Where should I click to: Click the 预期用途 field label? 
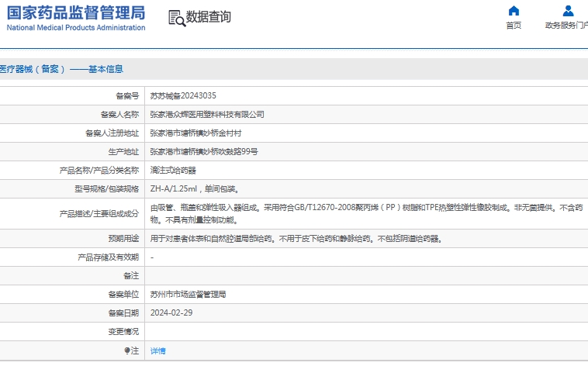(124, 239)
